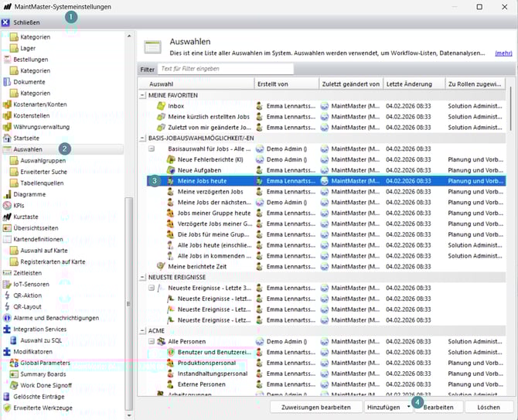Click the Diagramme chart icon
This screenshot has width=518, height=420.
coord(7,194)
